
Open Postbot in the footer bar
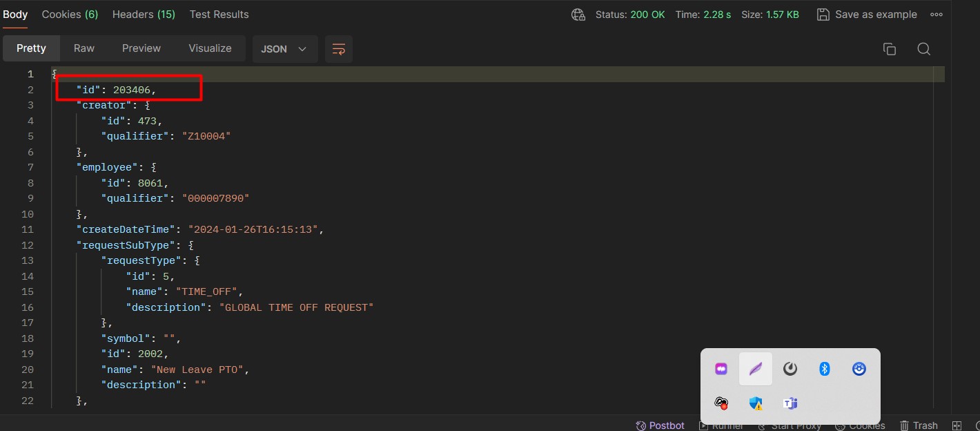660,425
